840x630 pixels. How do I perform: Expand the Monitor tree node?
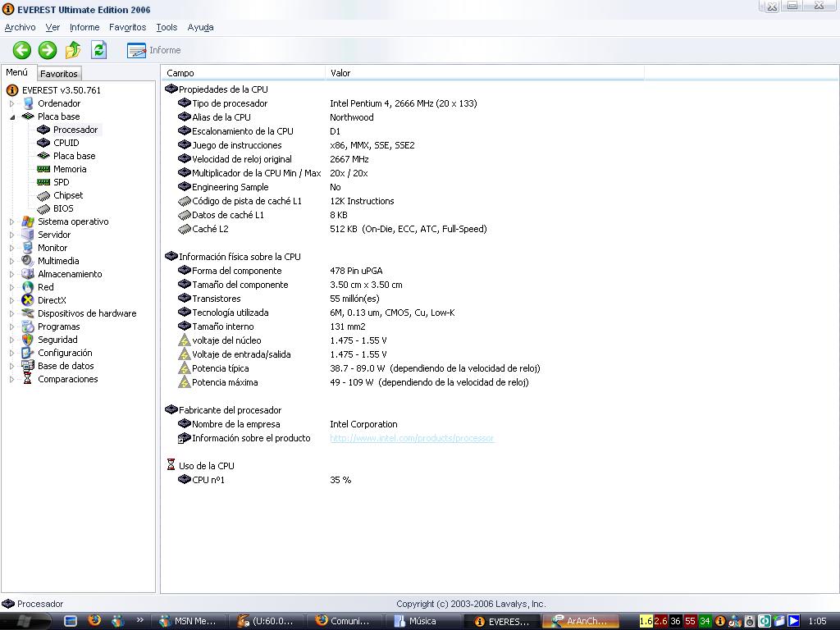tap(11, 248)
